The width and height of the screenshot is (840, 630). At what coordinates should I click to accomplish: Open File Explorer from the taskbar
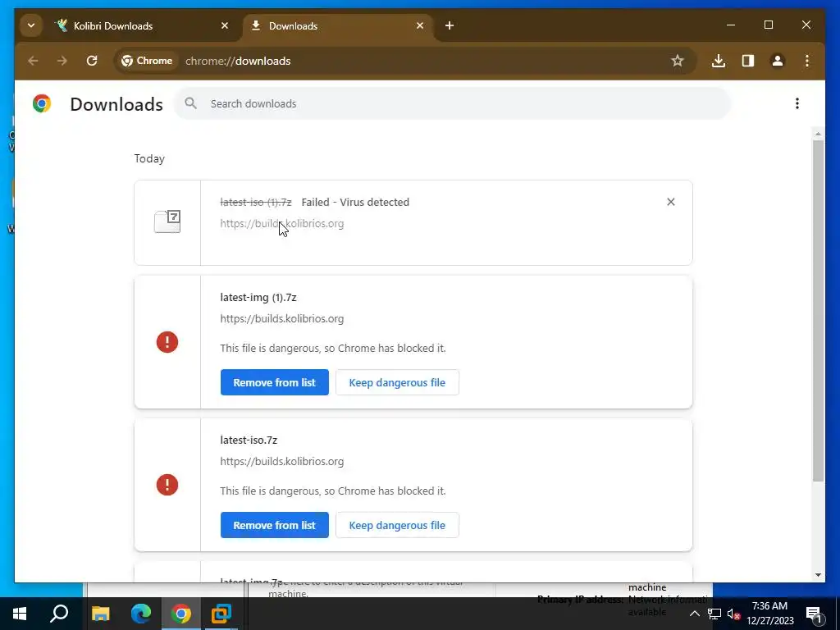[x=100, y=614]
